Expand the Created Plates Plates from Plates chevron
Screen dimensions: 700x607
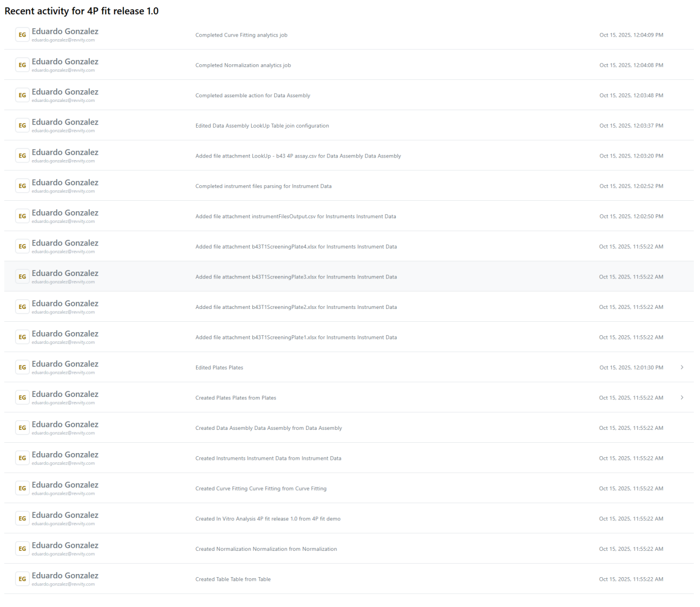[x=682, y=398]
